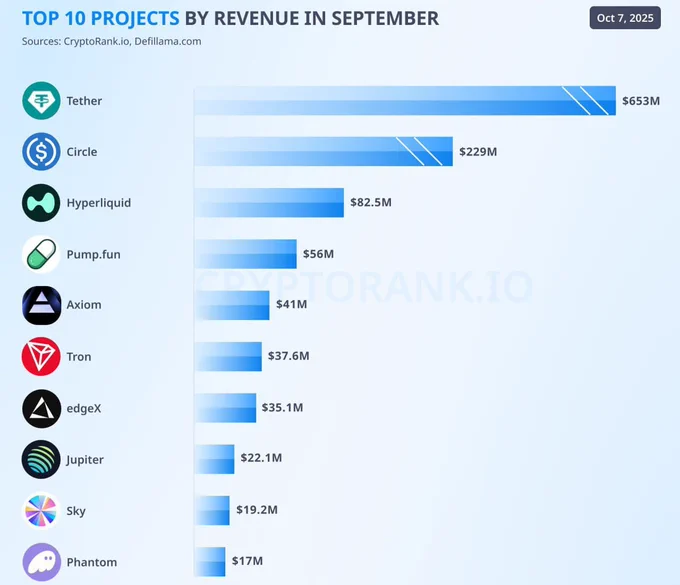This screenshot has width=680, height=585.
Task: Click the "Tether" project name
Action: coord(84,101)
